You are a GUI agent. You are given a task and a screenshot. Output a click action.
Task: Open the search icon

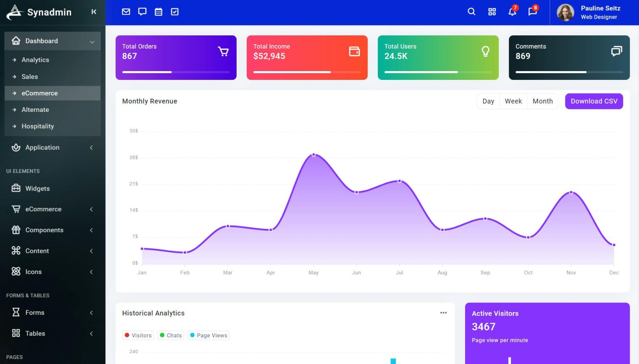471,11
